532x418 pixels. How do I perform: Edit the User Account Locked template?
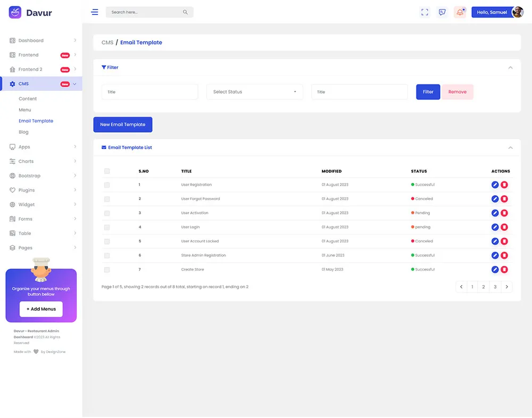pos(495,241)
